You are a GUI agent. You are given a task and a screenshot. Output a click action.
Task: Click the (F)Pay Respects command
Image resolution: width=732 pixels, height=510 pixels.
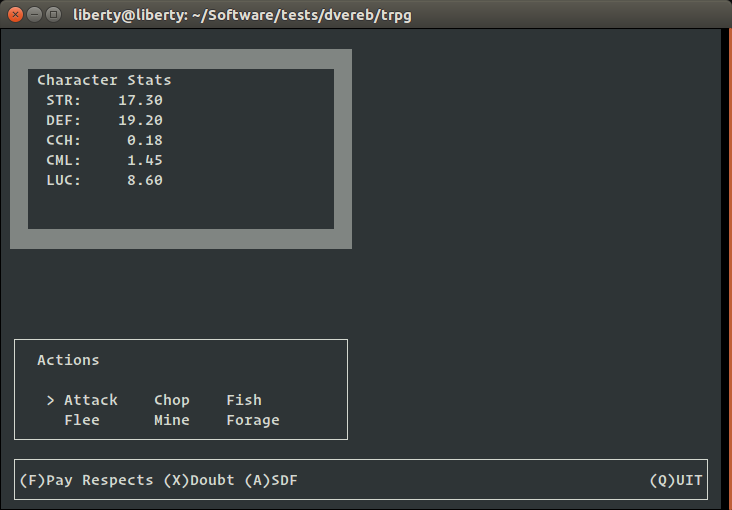tap(86, 481)
